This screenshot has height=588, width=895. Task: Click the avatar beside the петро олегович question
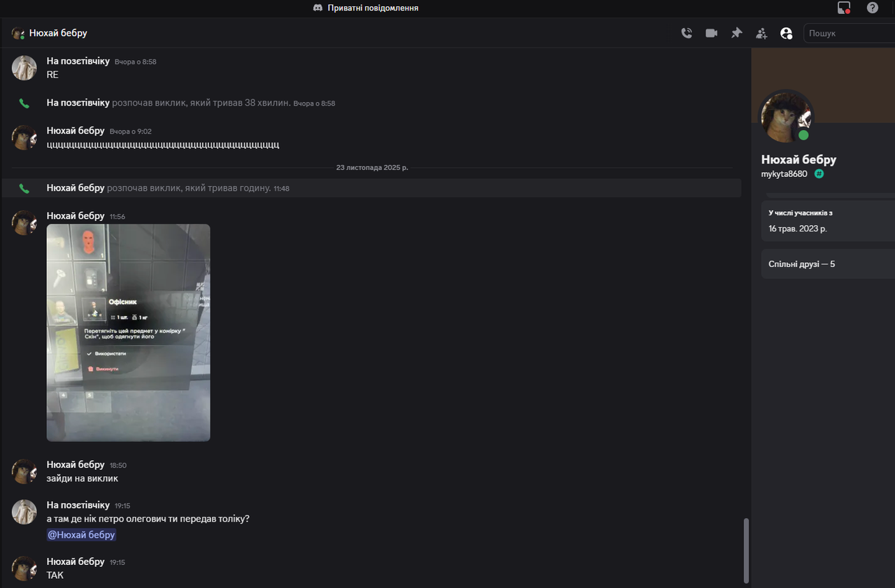click(24, 512)
